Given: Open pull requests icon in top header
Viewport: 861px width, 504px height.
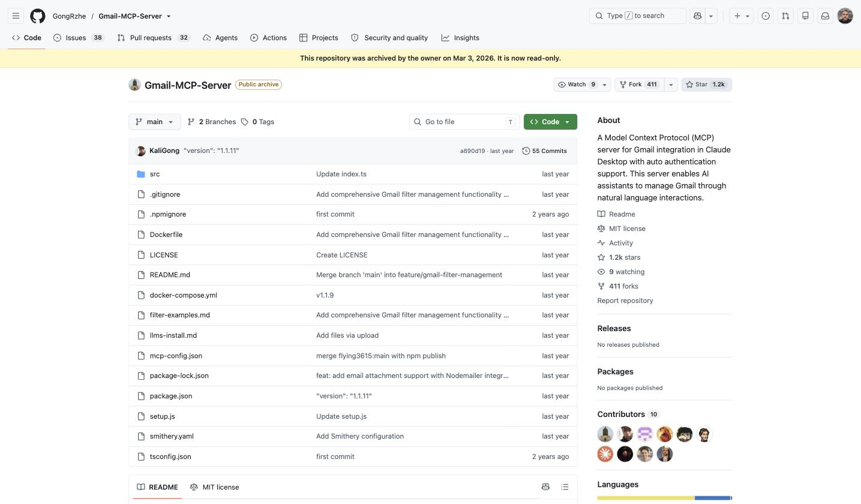Looking at the screenshot, I should [x=785, y=16].
